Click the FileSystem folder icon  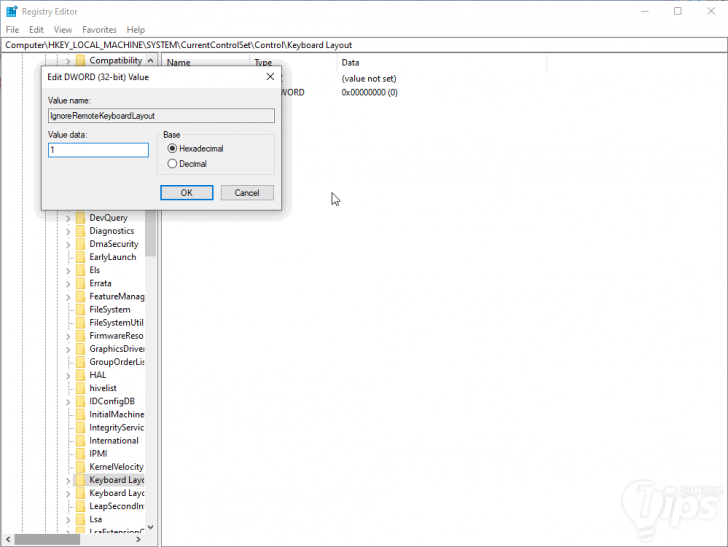pyautogui.click(x=80, y=309)
